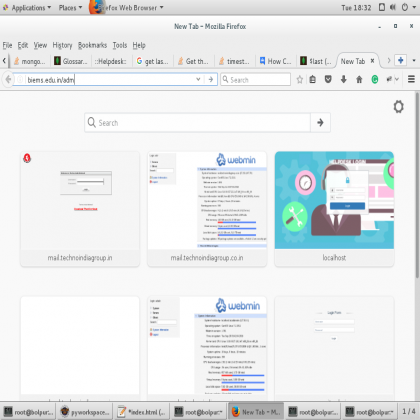Click the volume icon in top panel

[x=393, y=7]
